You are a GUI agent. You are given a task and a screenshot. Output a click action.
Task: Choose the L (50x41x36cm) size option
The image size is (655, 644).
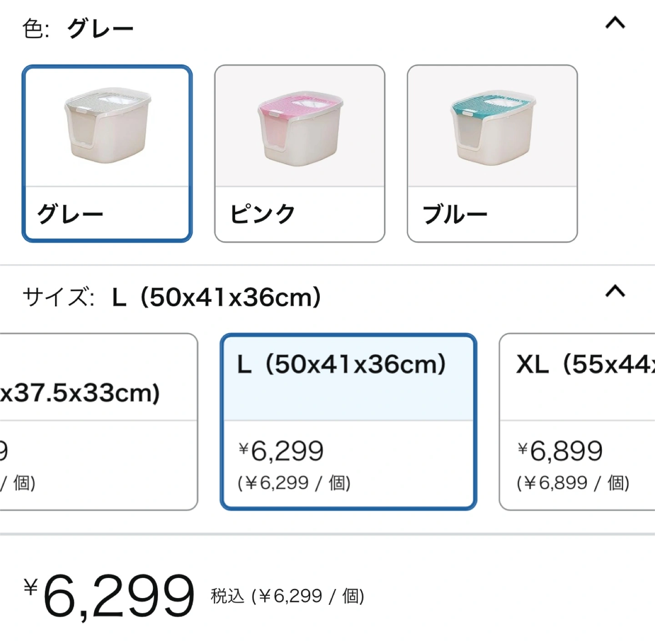pyautogui.click(x=348, y=421)
